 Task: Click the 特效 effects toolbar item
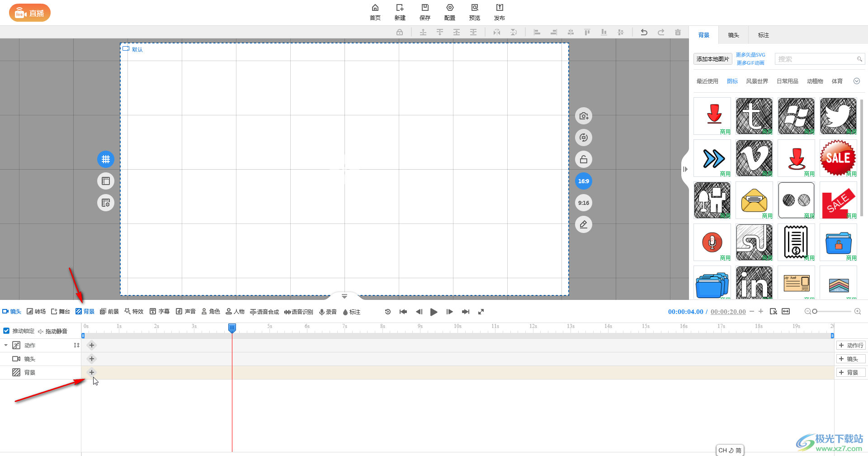pyautogui.click(x=134, y=312)
